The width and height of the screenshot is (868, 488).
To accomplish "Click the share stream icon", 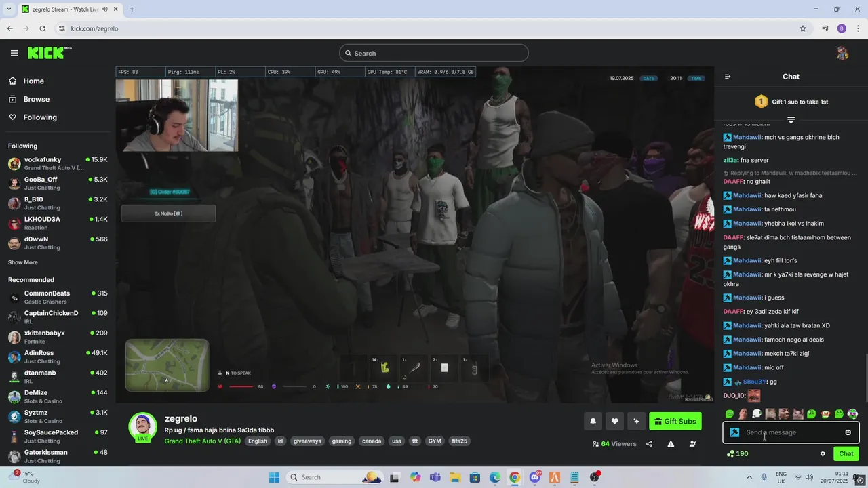I will coord(649,444).
